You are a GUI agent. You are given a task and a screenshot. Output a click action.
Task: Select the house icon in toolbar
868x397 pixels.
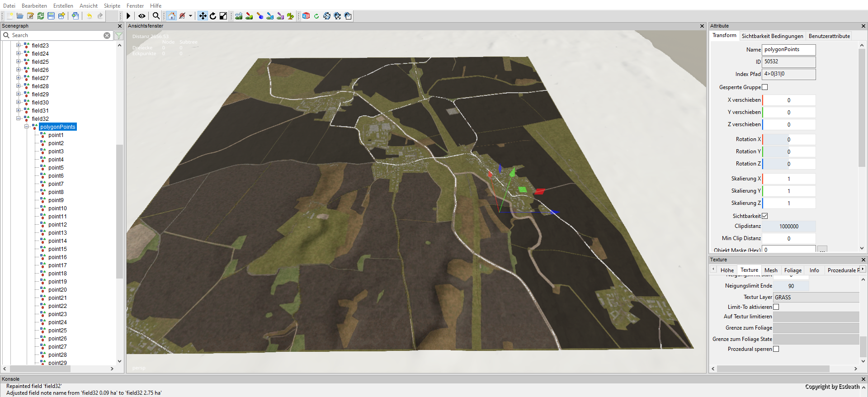click(171, 16)
